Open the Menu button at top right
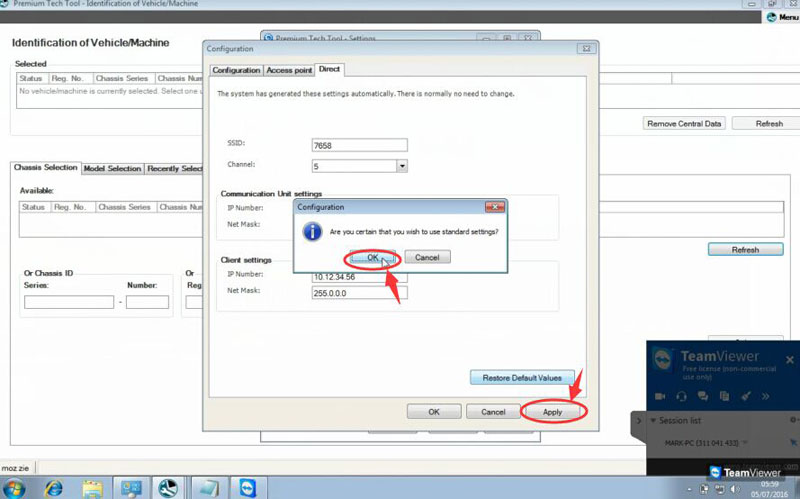800x499 pixels. [782, 17]
